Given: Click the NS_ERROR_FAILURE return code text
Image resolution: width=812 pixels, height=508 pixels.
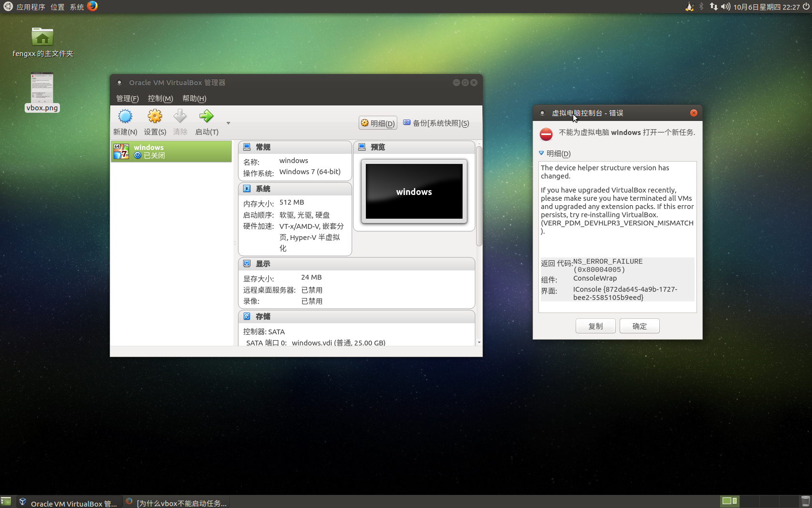Looking at the screenshot, I should [608, 265].
